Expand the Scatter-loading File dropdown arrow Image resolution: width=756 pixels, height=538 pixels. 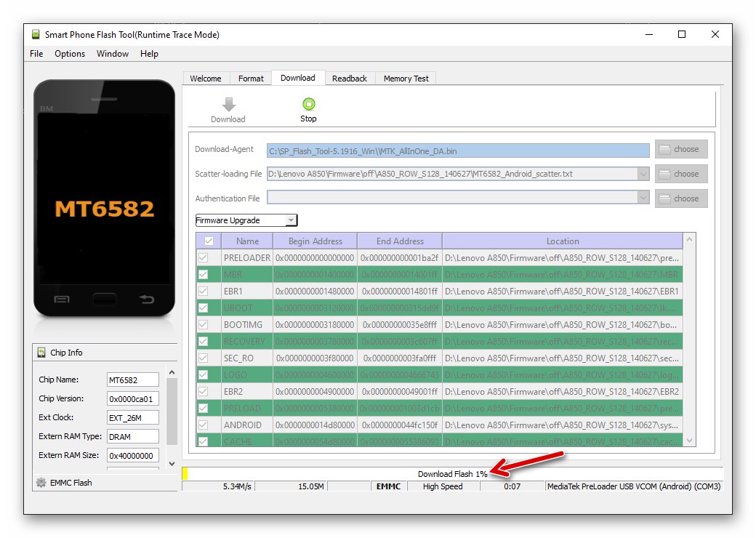click(x=643, y=174)
